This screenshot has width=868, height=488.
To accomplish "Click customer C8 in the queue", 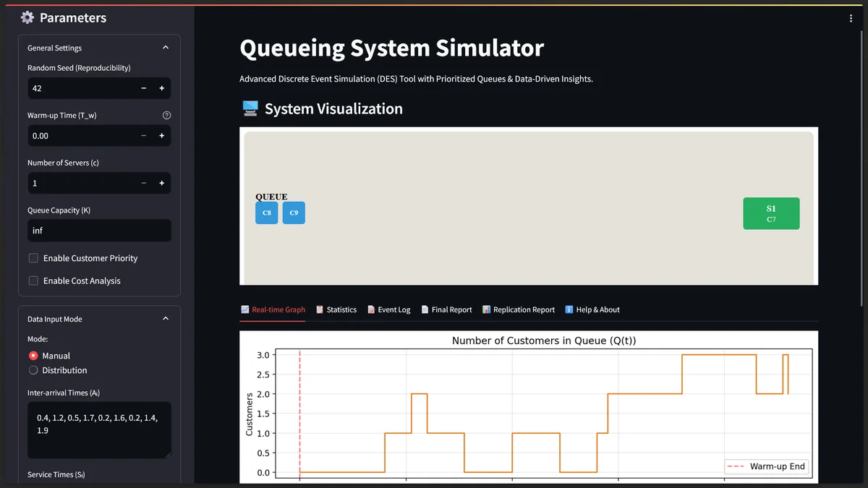I will tap(267, 213).
